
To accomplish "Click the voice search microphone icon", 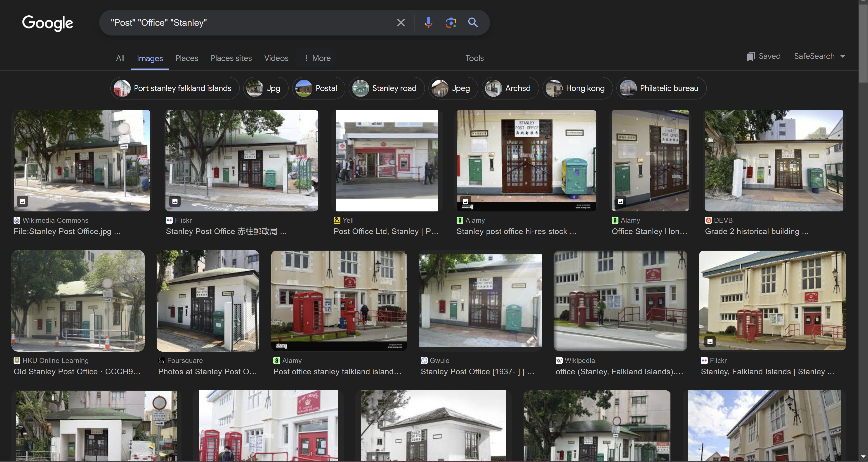I will click(x=428, y=23).
